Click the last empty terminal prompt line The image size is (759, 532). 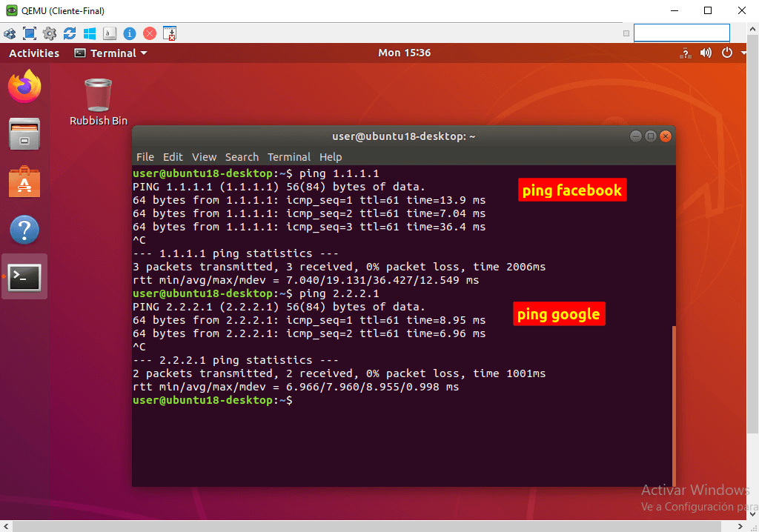click(x=213, y=400)
